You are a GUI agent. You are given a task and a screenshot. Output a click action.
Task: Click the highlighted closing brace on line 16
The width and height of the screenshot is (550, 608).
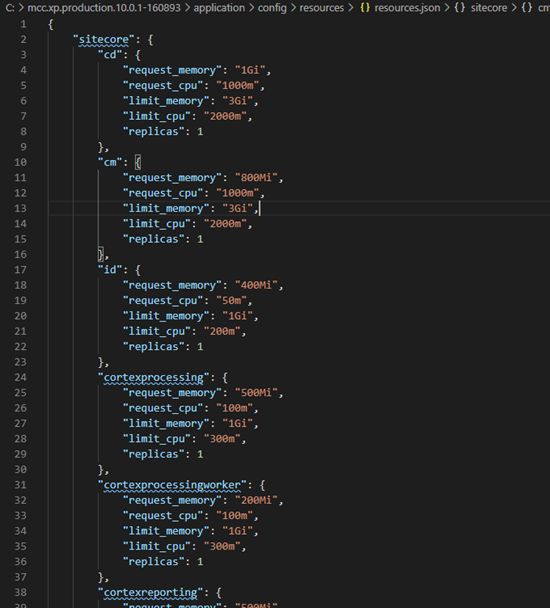(100, 254)
